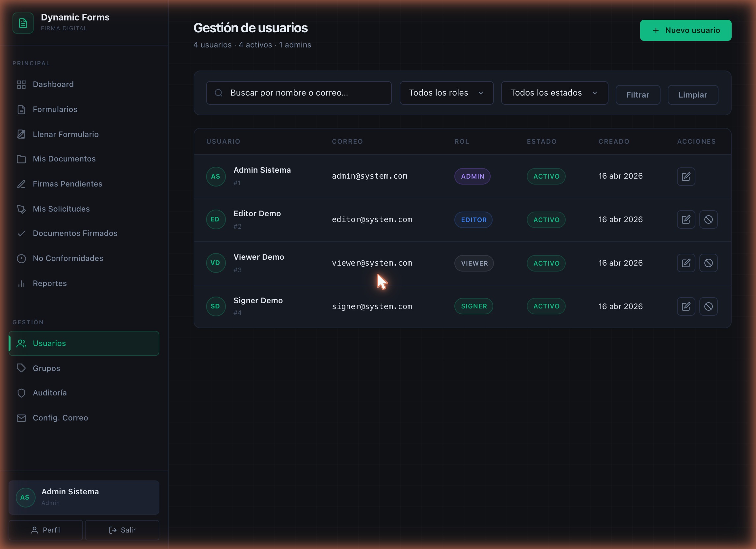
Task: Click the AS avatar in the users table
Action: coord(216,176)
